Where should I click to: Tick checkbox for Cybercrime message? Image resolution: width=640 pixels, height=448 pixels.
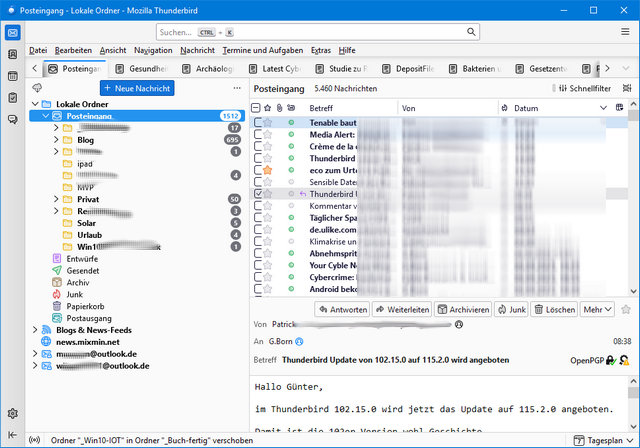[x=258, y=277]
